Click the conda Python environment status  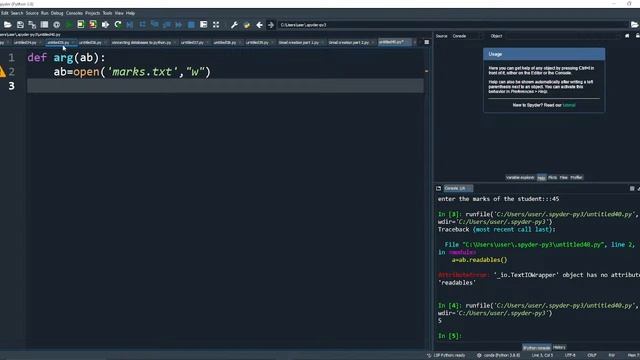pos(499,355)
